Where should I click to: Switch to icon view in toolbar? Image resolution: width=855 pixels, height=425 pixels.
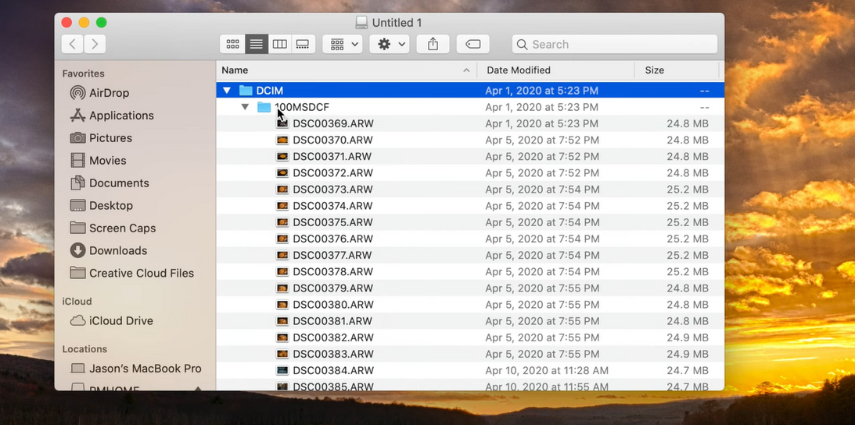(x=233, y=44)
